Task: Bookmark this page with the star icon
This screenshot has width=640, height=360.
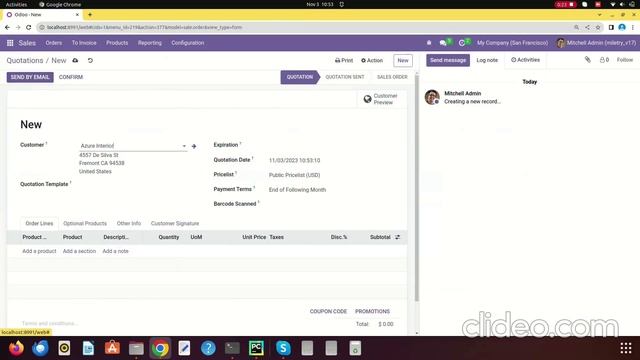Action: click(598, 27)
